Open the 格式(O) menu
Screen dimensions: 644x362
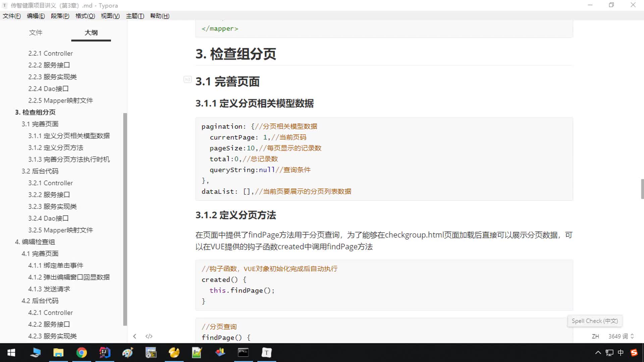[85, 16]
